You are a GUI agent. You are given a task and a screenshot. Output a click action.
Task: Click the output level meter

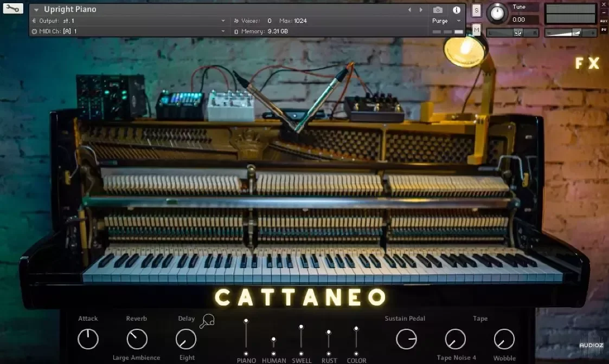pyautogui.click(x=570, y=14)
